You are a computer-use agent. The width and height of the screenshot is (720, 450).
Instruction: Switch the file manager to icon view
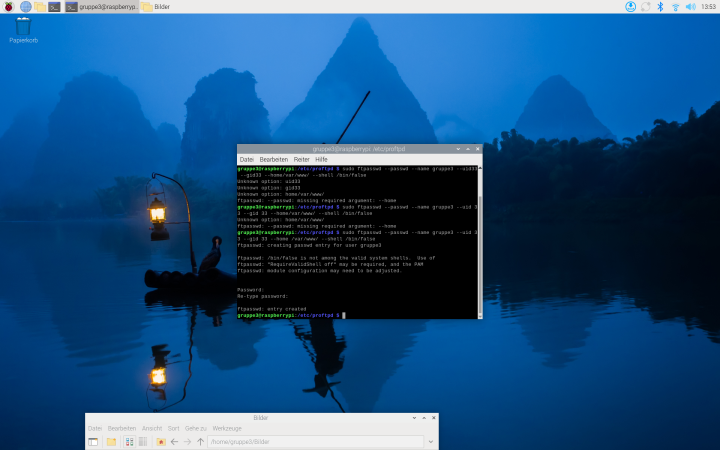pyautogui.click(x=130, y=441)
